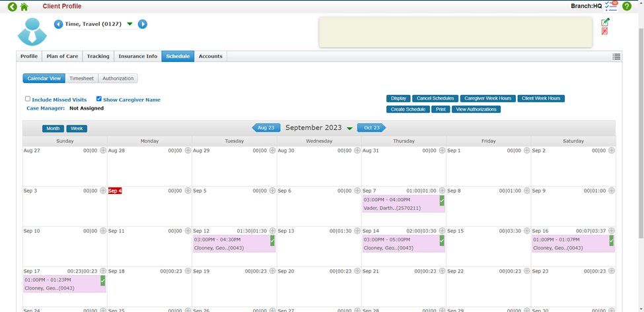Switch to the Insurance Info tab
644x312 pixels.
[138, 57]
